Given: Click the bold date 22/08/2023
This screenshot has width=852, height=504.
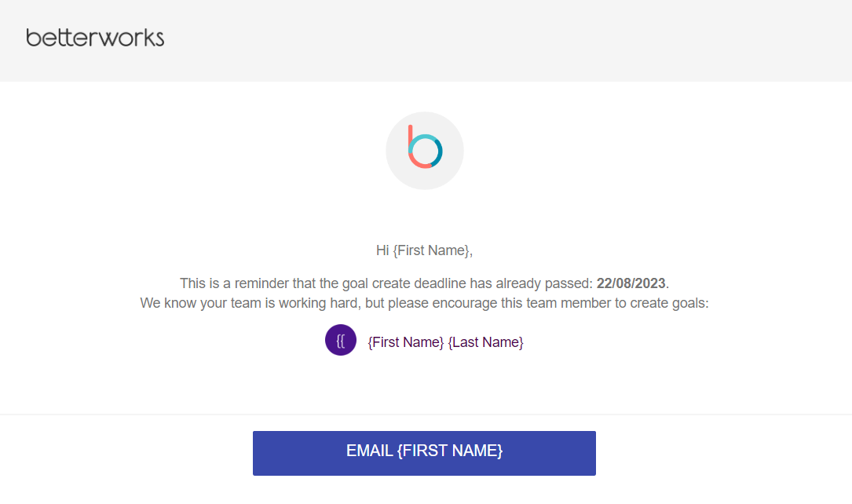Looking at the screenshot, I should coord(631,283).
